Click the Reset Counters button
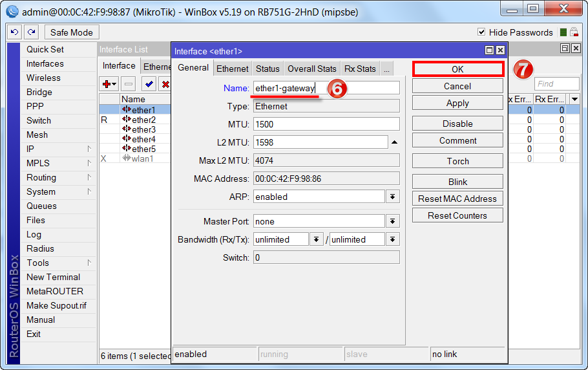The width and height of the screenshot is (588, 370). (457, 216)
